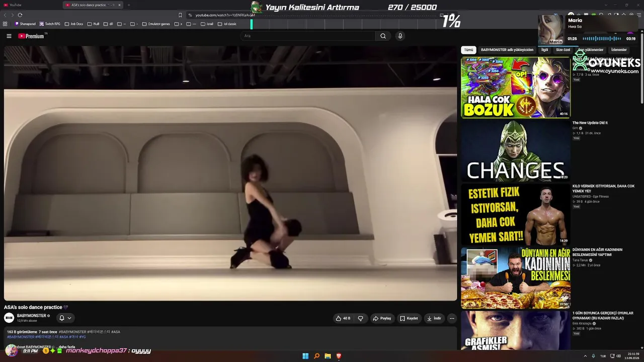Click the microphone tray icon
644x362 pixels.
(x=593, y=356)
